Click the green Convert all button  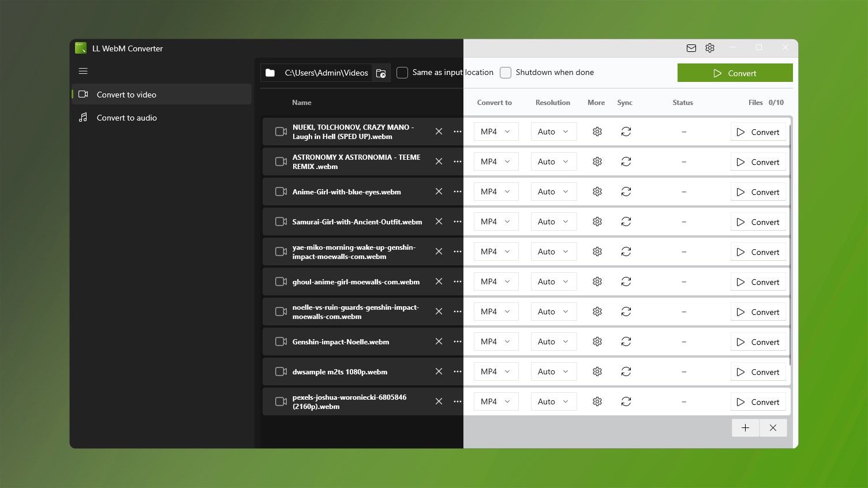[x=735, y=73]
